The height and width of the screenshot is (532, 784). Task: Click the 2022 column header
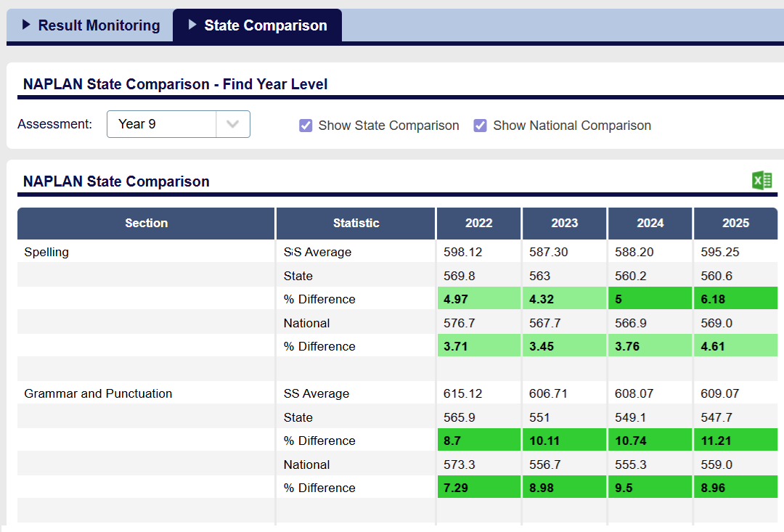(479, 223)
